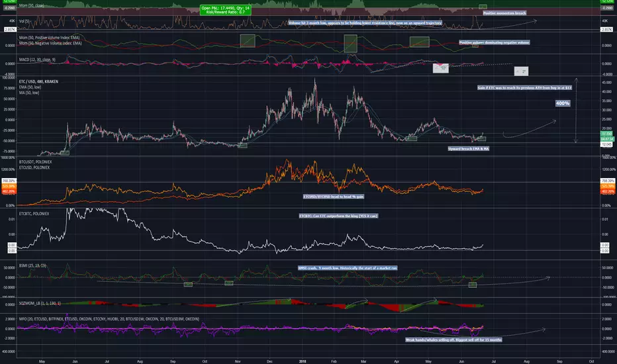This screenshot has width=617, height=364.
Task: Click the 45.000 price axis label
Action: pyautogui.click(x=607, y=83)
